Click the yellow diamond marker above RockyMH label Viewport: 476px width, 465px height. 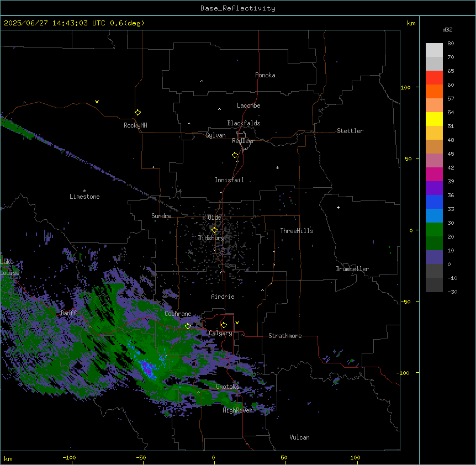pyautogui.click(x=137, y=113)
